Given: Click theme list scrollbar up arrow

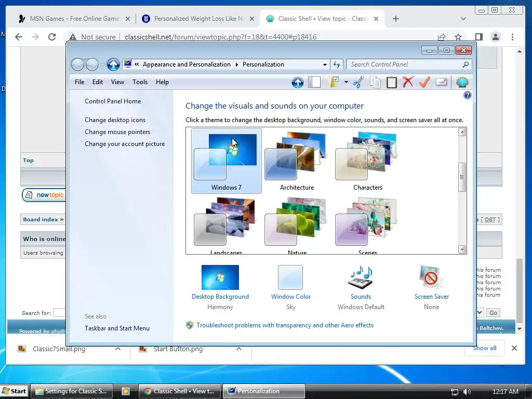Looking at the screenshot, I should click(462, 132).
